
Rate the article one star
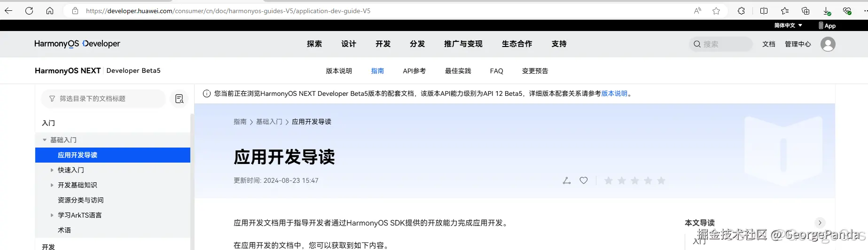coord(608,180)
